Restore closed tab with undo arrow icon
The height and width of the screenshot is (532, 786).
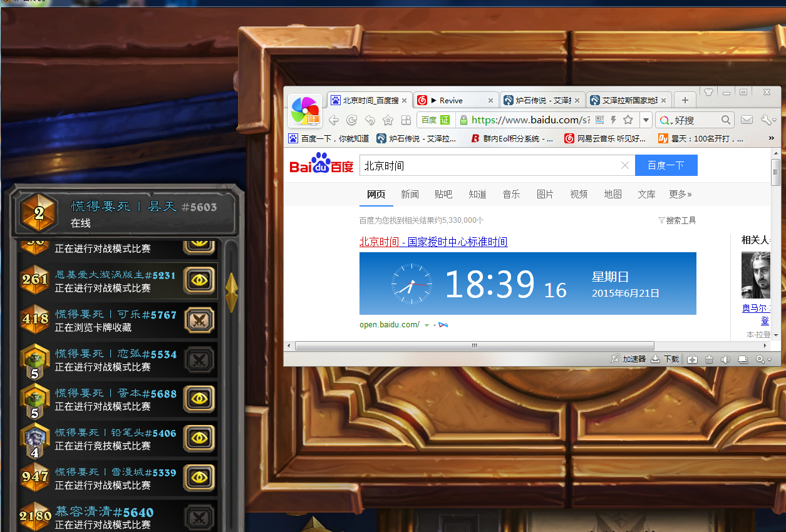[x=370, y=120]
